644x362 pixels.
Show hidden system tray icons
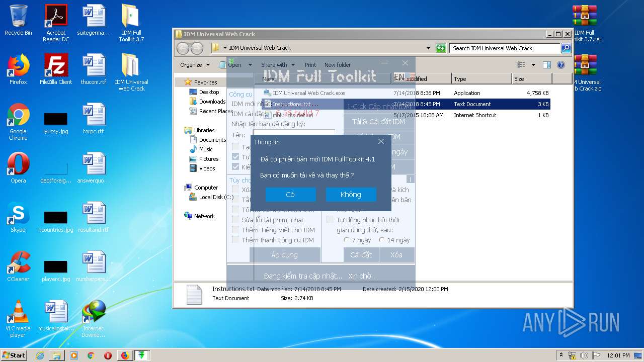point(561,355)
